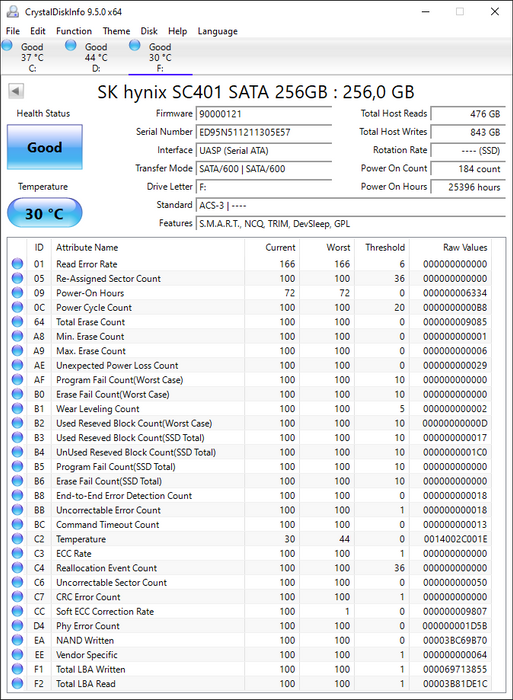Select the F: drive status orb
This screenshot has height=700, width=513.
(x=134, y=45)
